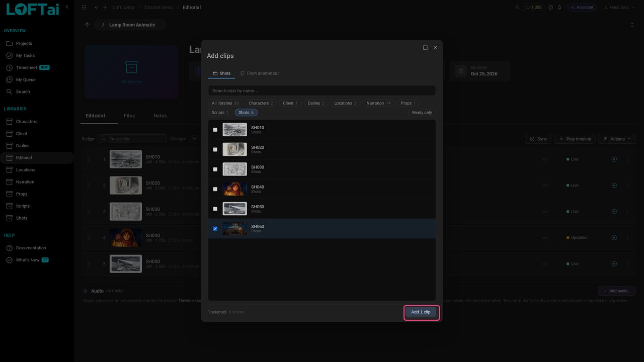Open the Hana Sato user menu
The height and width of the screenshot is (362, 644).
[x=619, y=8]
